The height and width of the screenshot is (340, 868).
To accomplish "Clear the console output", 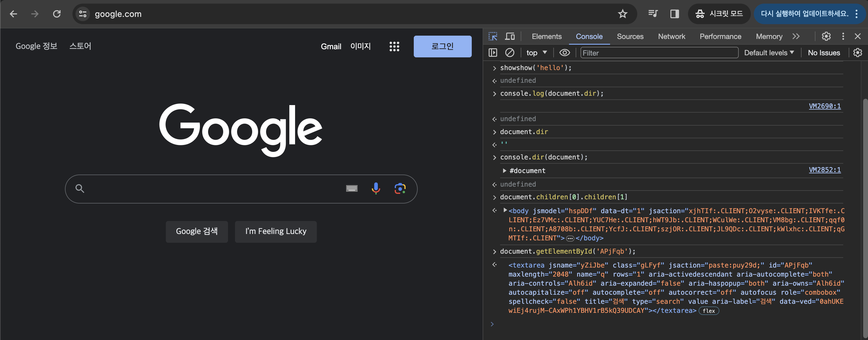I will click(510, 53).
